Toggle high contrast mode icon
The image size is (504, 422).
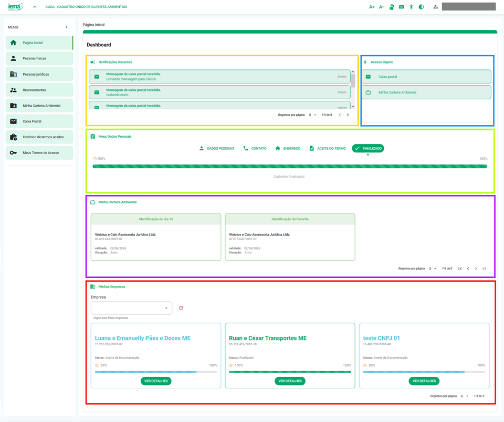pos(421,7)
